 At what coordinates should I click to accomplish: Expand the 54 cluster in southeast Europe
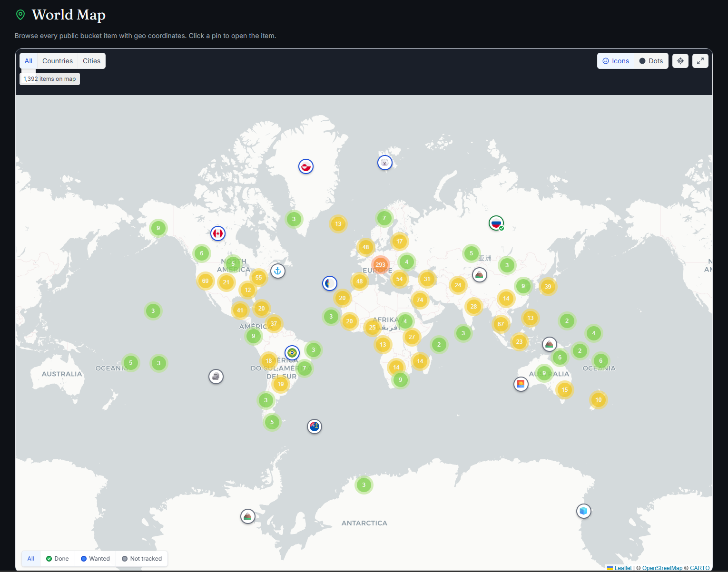pos(400,279)
